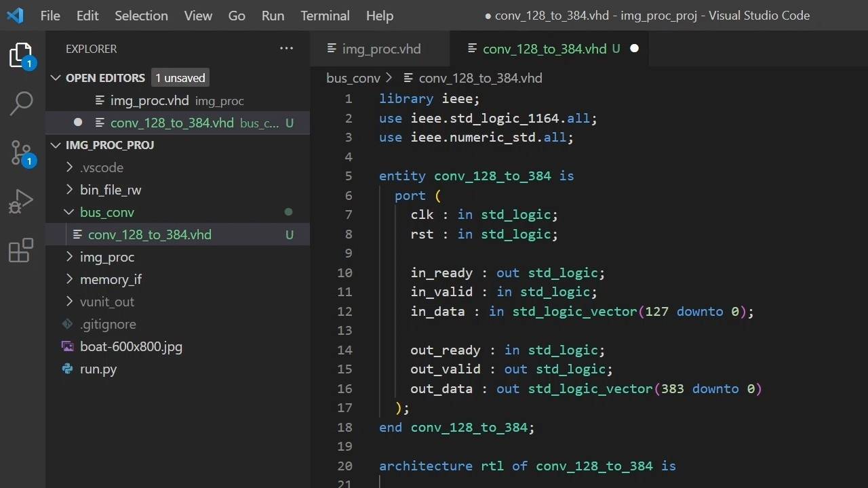Click the unsaved dot on conv_128_to_384.vhd tab

635,49
